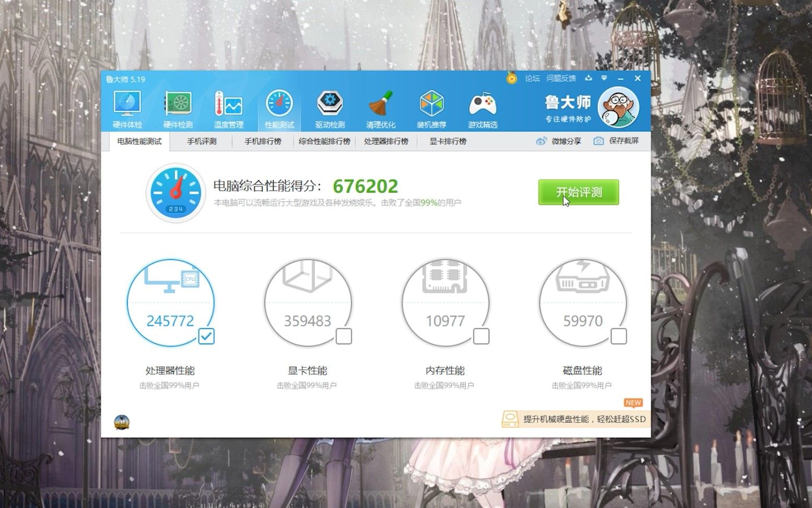Open the 手机排行榜 tab
Viewport: 812px width, 508px height.
(263, 141)
